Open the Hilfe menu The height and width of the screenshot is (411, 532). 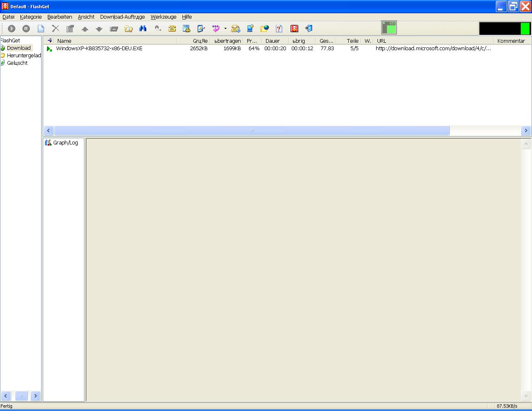click(187, 17)
